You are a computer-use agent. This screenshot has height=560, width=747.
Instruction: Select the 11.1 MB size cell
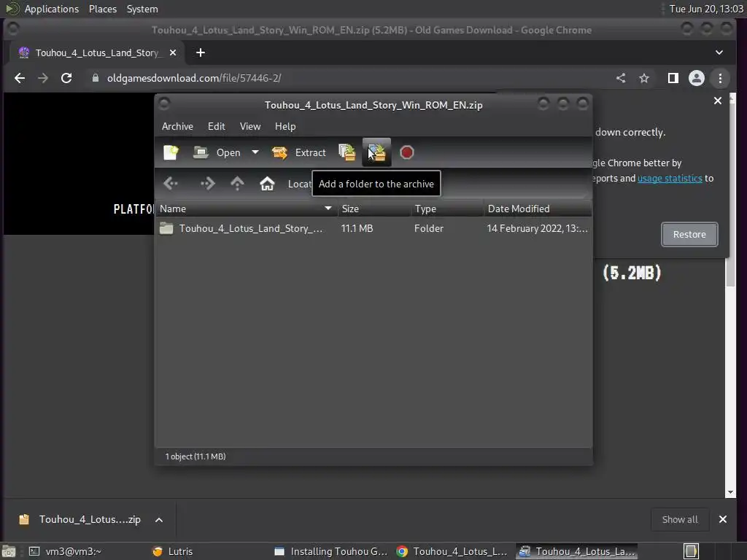pyautogui.click(x=357, y=228)
